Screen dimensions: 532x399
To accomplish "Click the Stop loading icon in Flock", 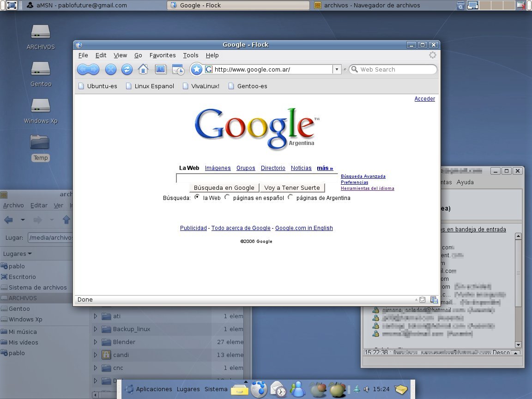I will pos(111,70).
